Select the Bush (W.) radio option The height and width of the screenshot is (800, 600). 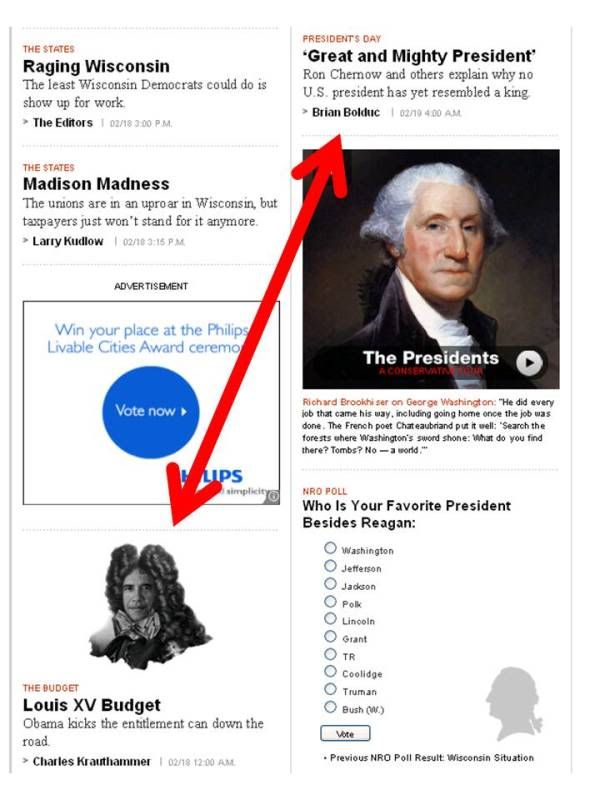(331, 707)
